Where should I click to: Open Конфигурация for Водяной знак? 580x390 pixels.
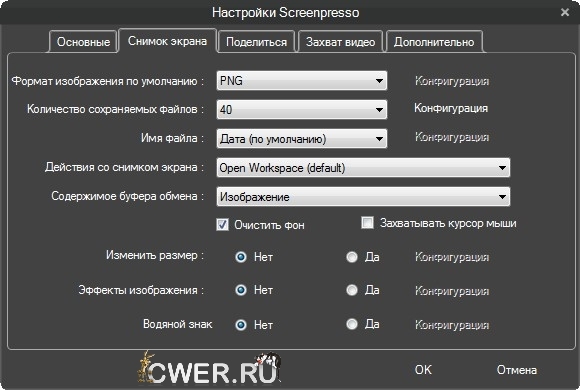452,325
